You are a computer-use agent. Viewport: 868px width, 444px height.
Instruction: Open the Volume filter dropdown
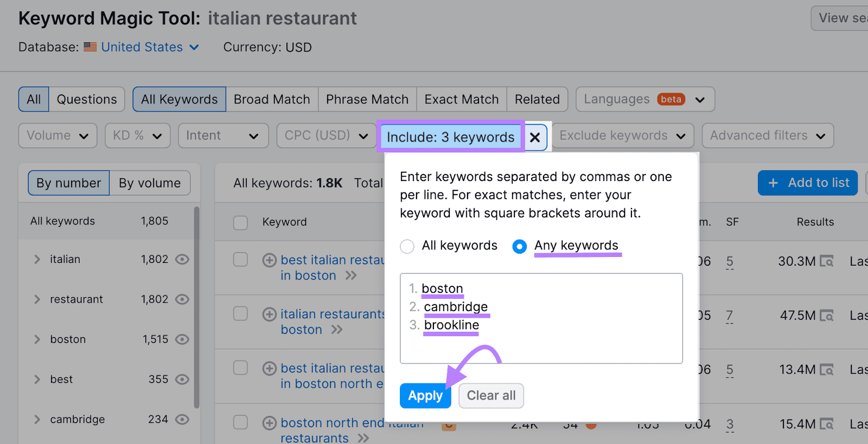[x=57, y=136]
